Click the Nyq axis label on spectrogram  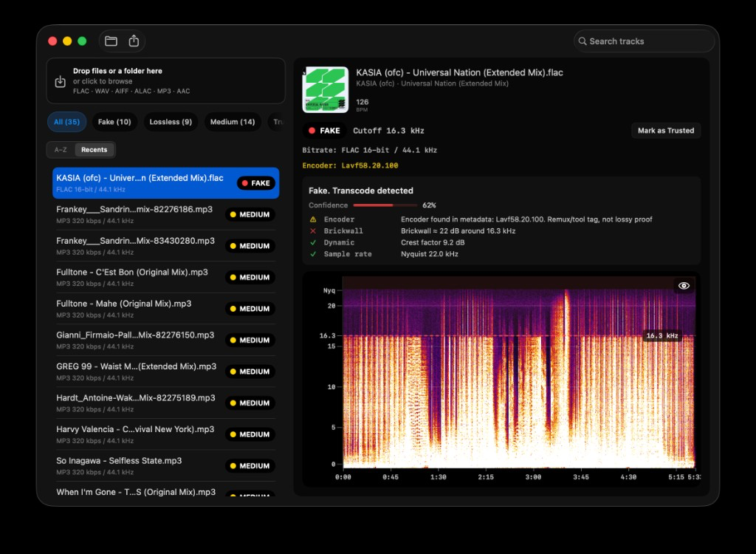[x=329, y=290]
